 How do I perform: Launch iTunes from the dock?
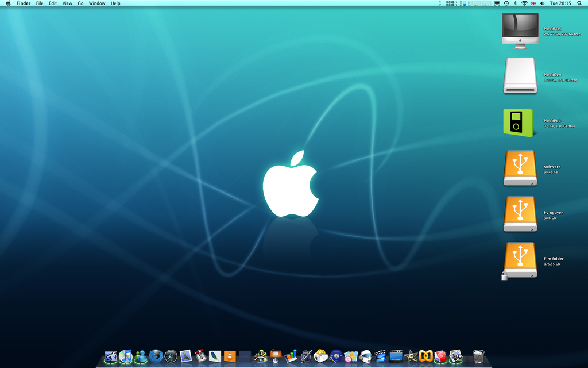coord(126,356)
